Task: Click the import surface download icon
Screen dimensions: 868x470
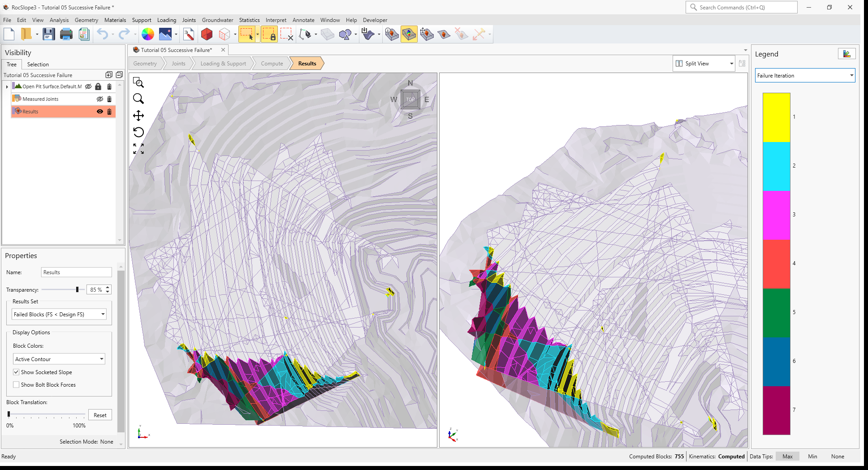Action: pyautogui.click(x=368, y=34)
